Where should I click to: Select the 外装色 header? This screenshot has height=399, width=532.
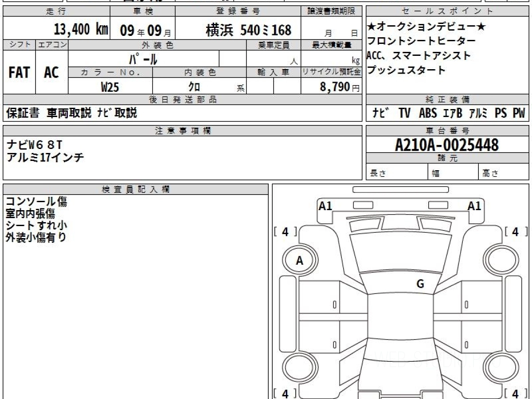(157, 45)
